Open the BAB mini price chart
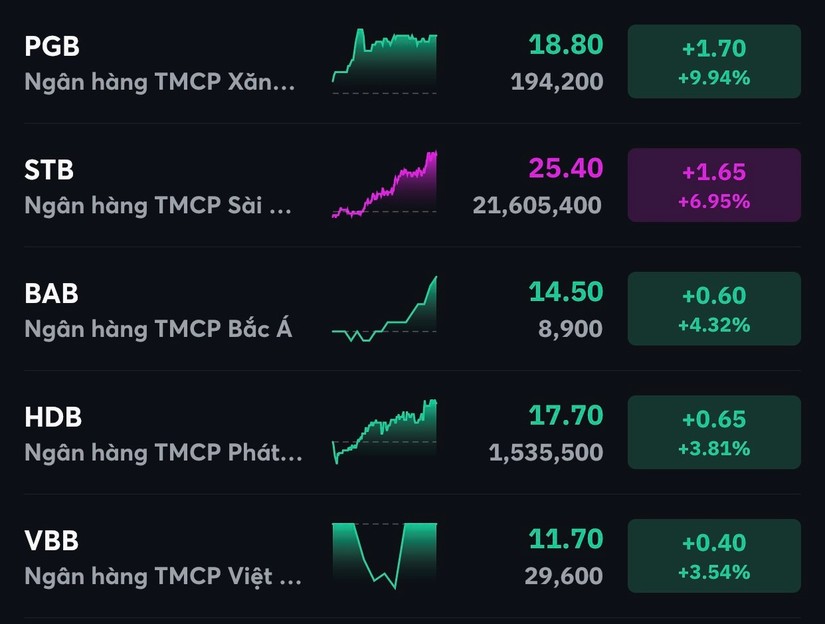The image size is (825, 624). click(384, 309)
